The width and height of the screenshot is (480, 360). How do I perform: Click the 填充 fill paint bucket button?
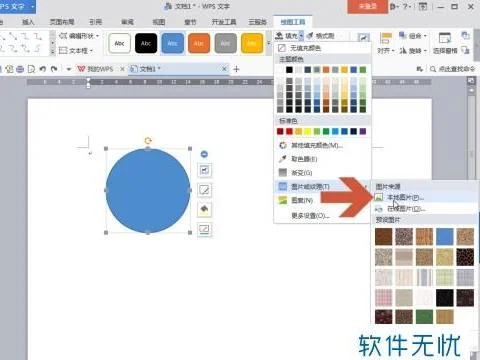pos(286,36)
